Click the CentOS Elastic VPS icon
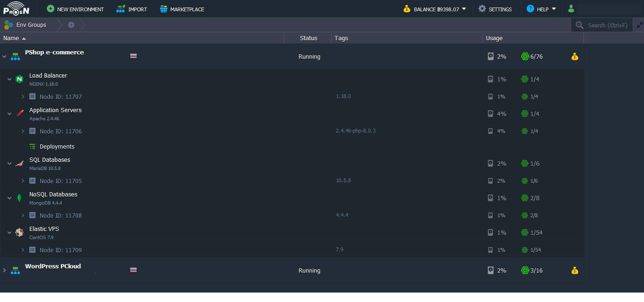Screen dimensions: 644x302 pyautogui.click(x=19, y=232)
